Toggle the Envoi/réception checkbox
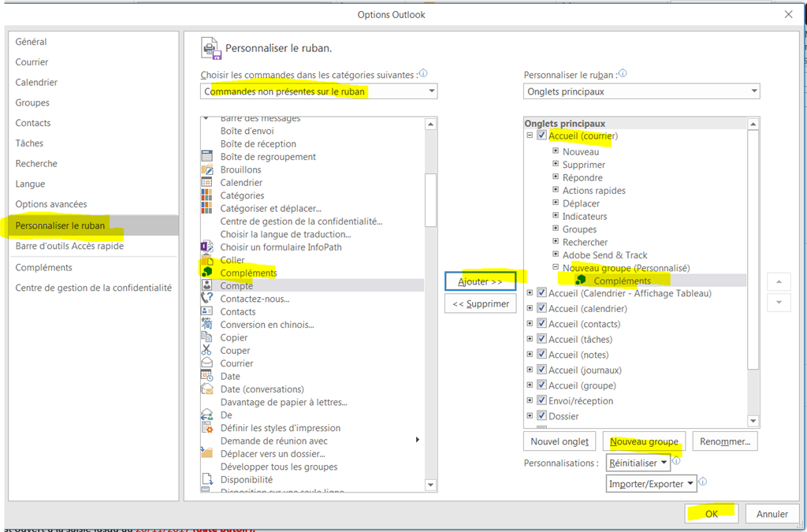Image resolution: width=807 pixels, height=532 pixels. tap(541, 400)
